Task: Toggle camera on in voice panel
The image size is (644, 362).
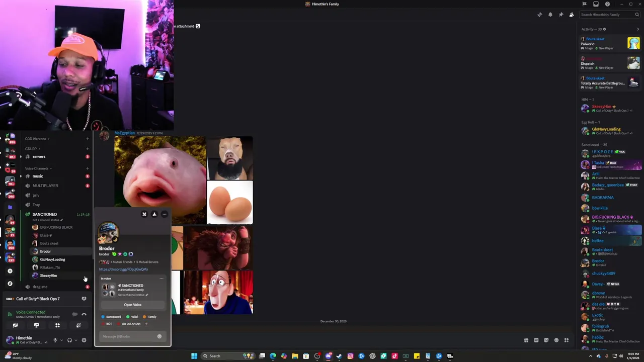Action: (x=15, y=325)
